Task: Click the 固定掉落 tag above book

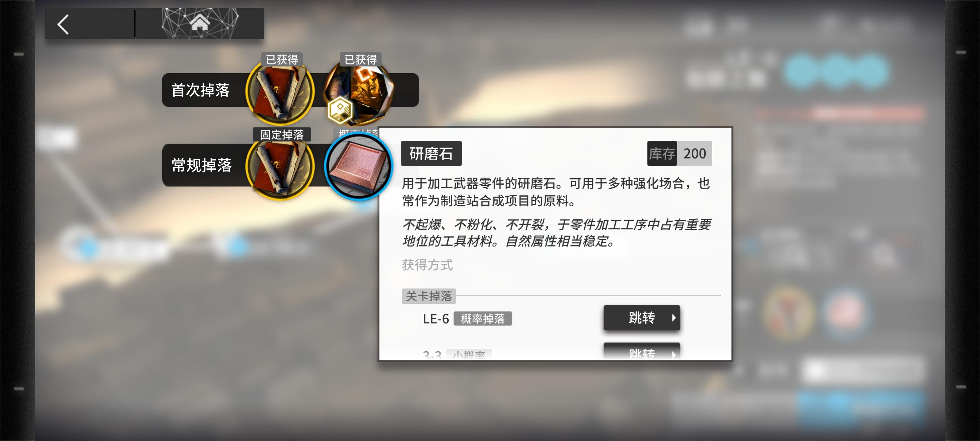Action: pos(281,134)
